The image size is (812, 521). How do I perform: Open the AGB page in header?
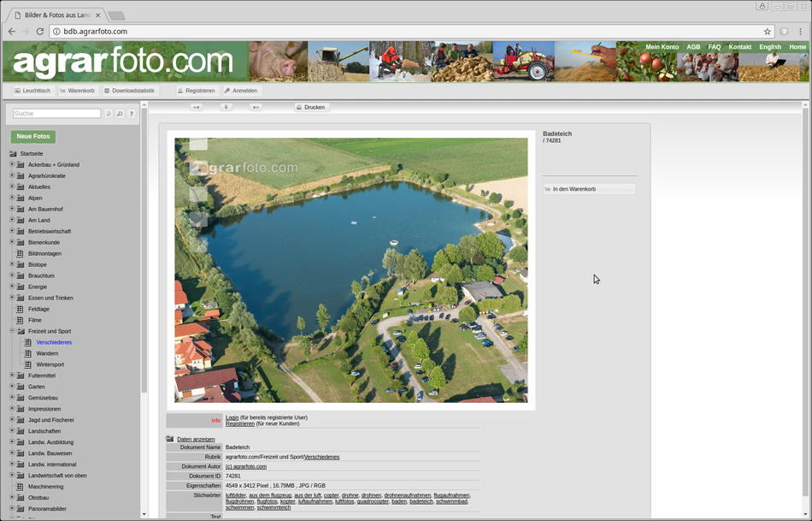click(693, 47)
